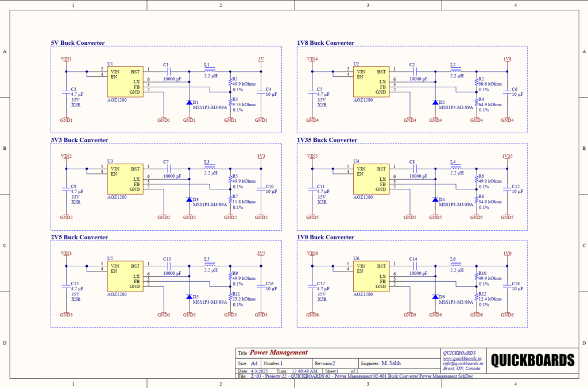
Task: Click the VIN5 power port symbol
Action: click(312, 159)
